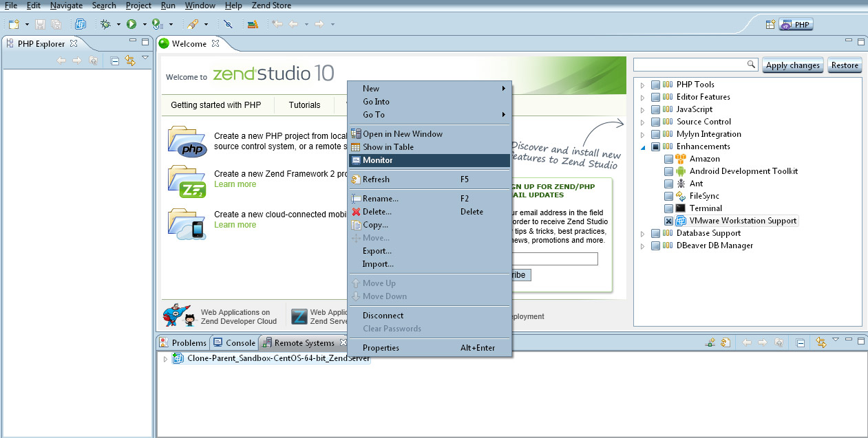
Task: Check the Editor Features checkbox
Action: pyautogui.click(x=655, y=97)
